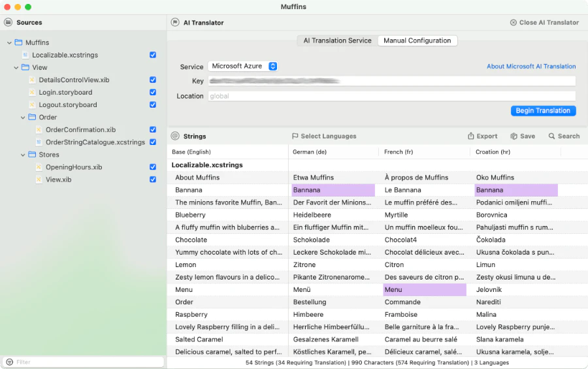Collapse the Order folder
Image resolution: width=588 pixels, height=369 pixels.
pos(23,118)
